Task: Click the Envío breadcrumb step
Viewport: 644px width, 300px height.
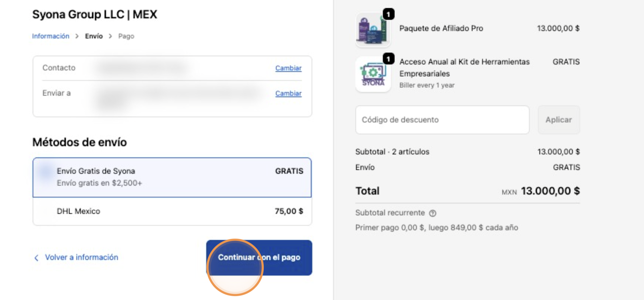Action: [x=94, y=36]
